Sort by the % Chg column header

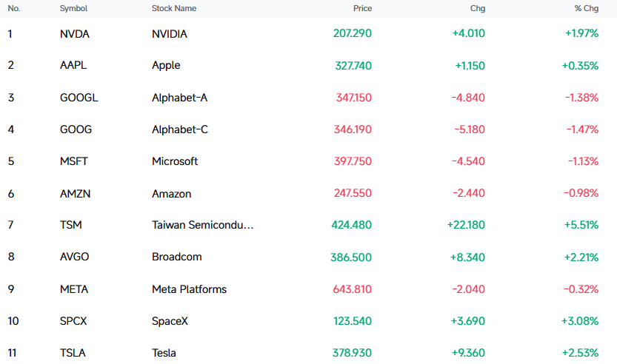tap(587, 8)
